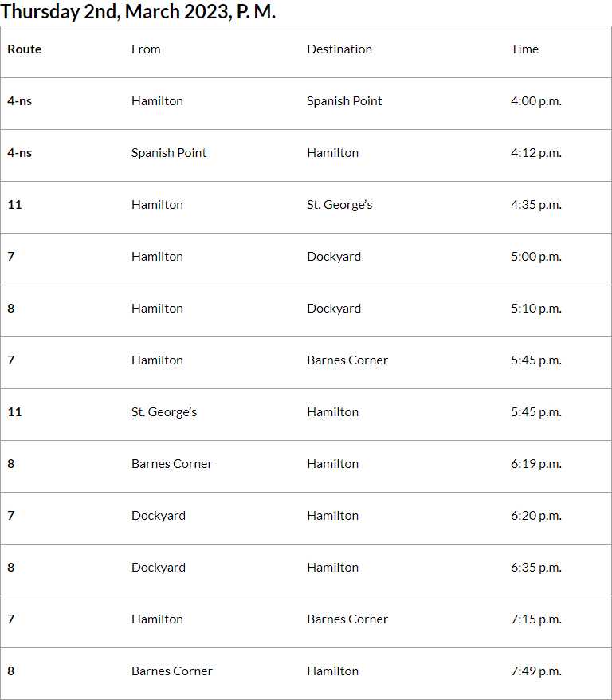Click the Time column header
This screenshot has height=700, width=612.
click(x=524, y=49)
